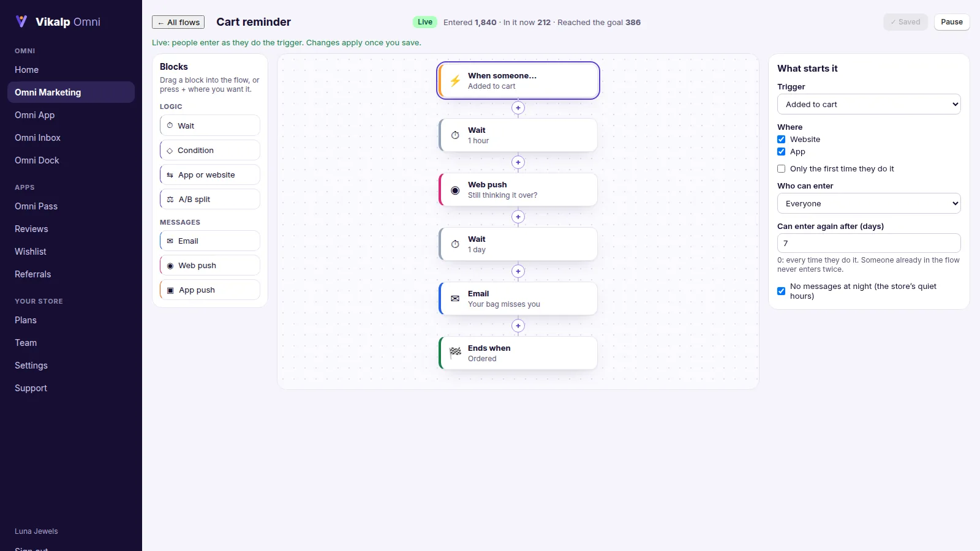980x551 pixels.
Task: Click the Vikalp Omni logo icon
Action: [21, 21]
